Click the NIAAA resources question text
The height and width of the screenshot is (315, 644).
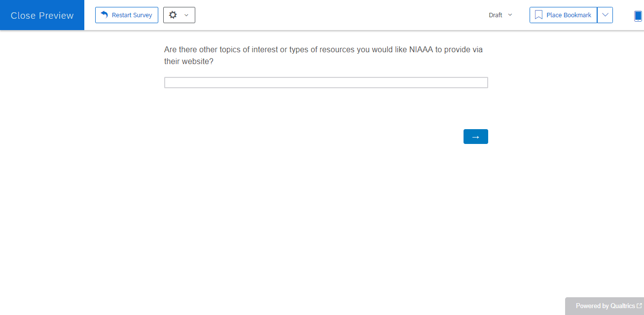[x=323, y=56]
